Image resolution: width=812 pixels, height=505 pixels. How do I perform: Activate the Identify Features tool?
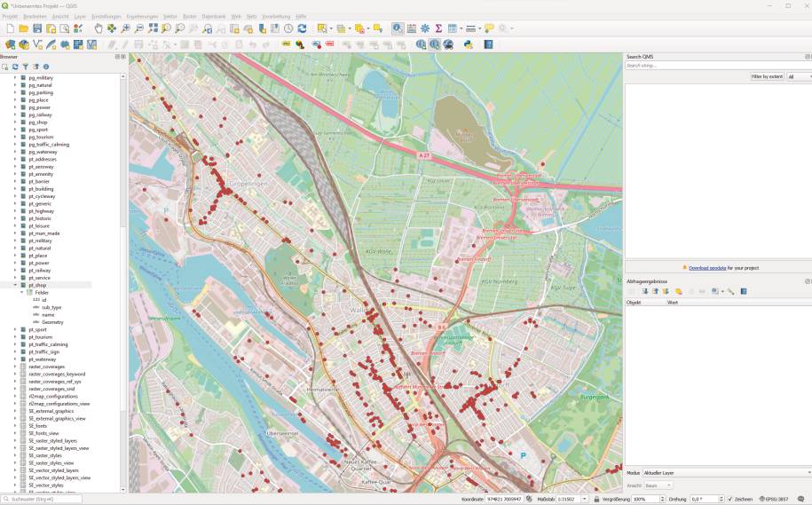click(398, 29)
